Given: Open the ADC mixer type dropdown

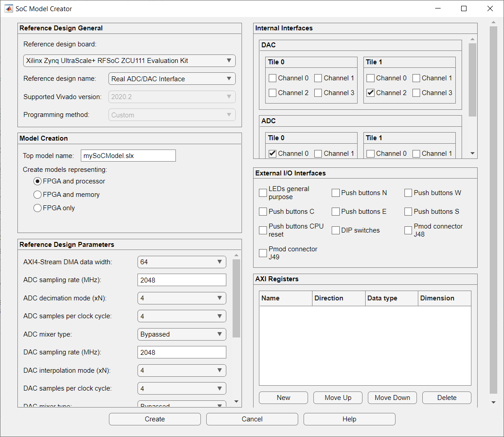Looking at the screenshot, I should (x=219, y=334).
